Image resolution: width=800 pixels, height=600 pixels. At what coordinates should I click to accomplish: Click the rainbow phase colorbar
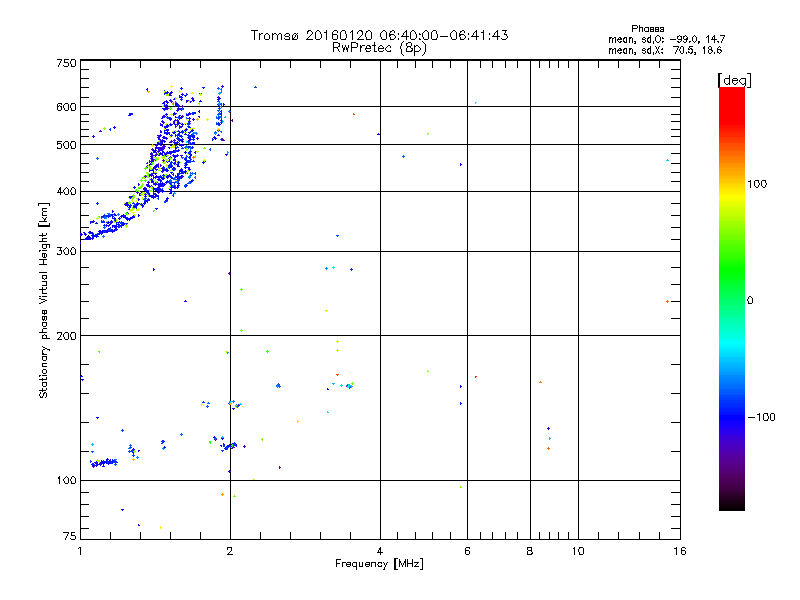click(732, 298)
